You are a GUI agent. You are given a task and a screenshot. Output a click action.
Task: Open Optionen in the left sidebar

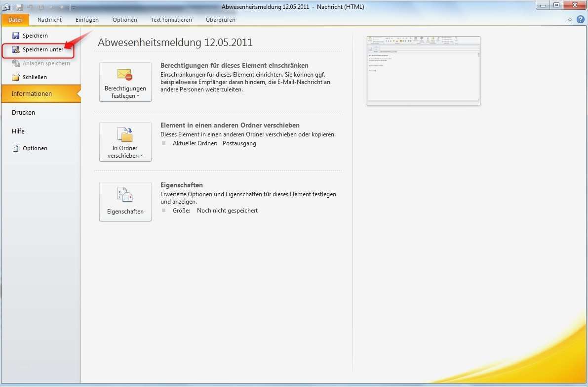[x=30, y=148]
